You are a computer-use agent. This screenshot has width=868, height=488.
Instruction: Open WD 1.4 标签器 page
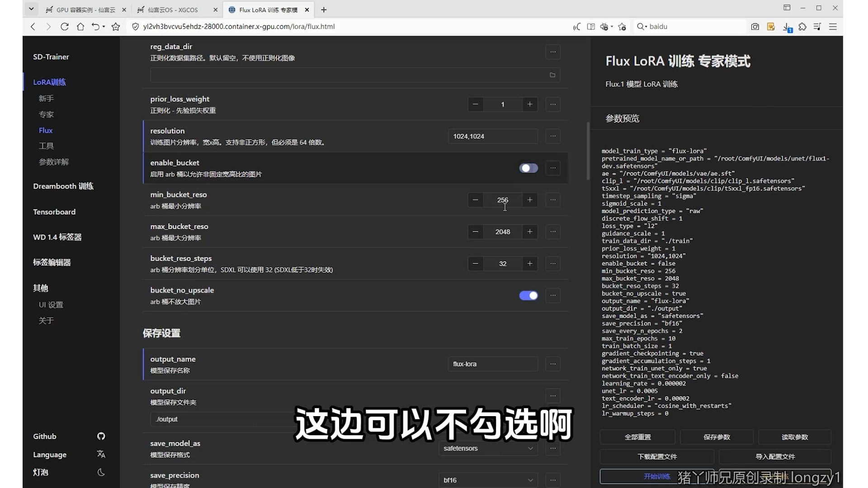(x=57, y=237)
